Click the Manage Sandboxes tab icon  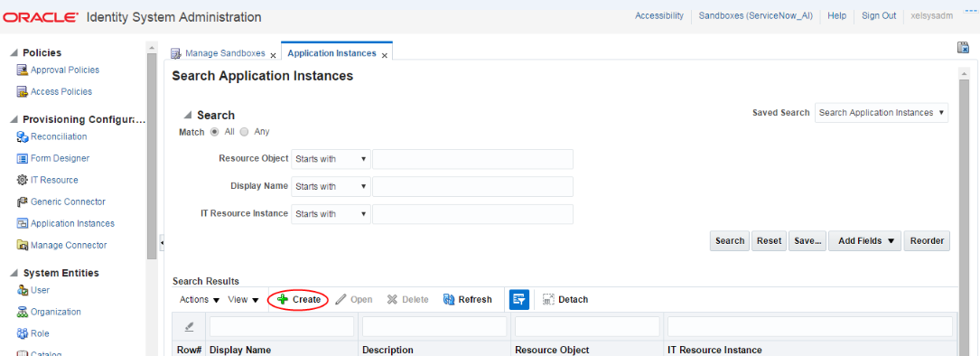coord(176,54)
